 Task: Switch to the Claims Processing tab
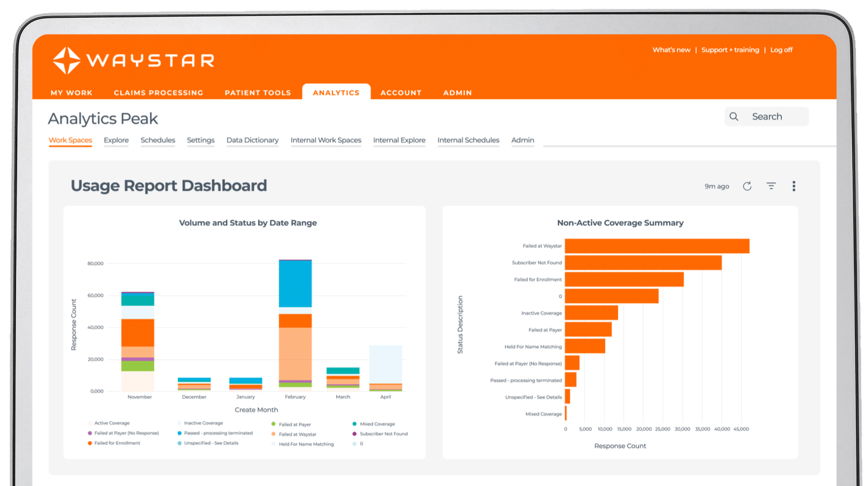[x=158, y=92]
